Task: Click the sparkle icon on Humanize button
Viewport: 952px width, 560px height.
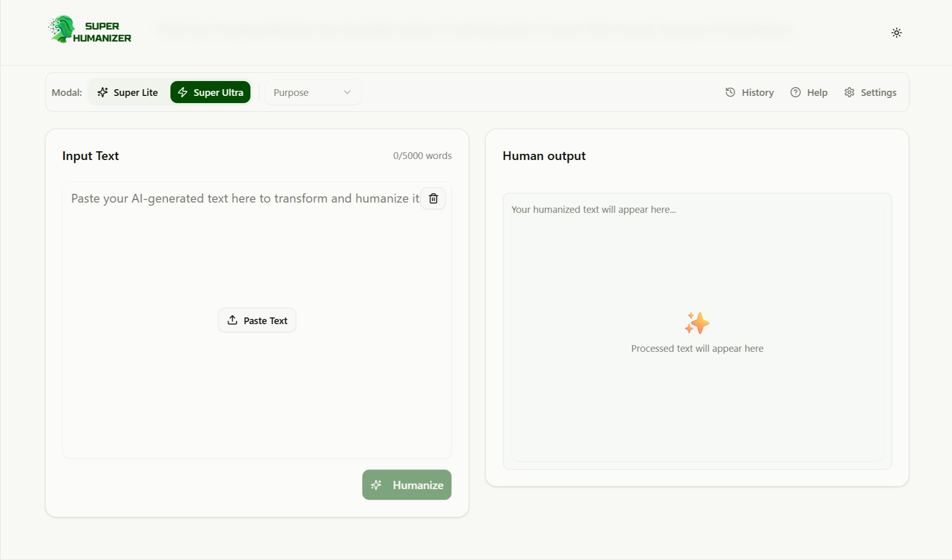Action: point(376,485)
